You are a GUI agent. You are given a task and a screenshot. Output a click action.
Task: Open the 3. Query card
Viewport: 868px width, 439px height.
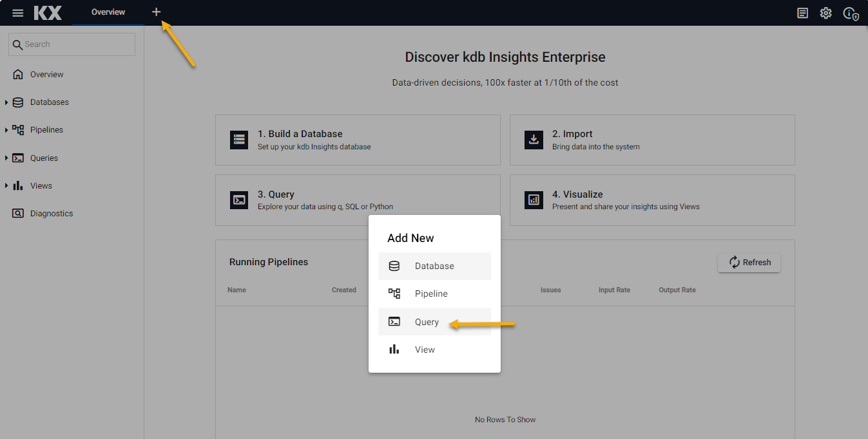(x=358, y=200)
